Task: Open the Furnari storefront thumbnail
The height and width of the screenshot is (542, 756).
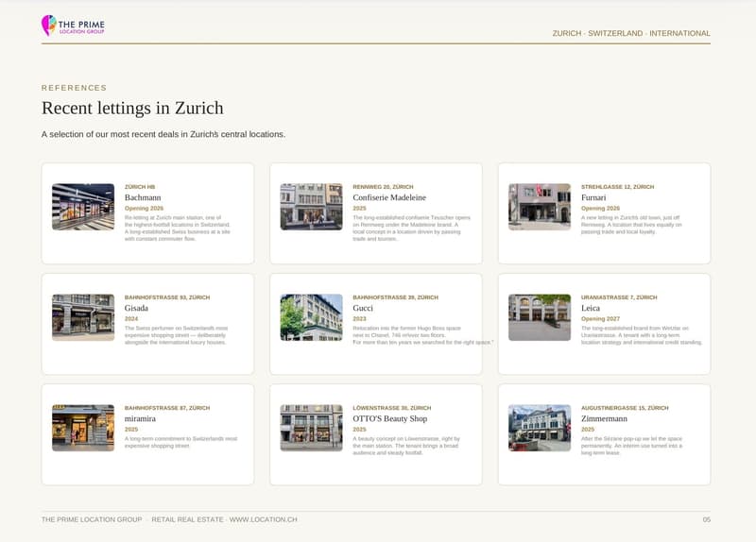Action: [x=540, y=207]
